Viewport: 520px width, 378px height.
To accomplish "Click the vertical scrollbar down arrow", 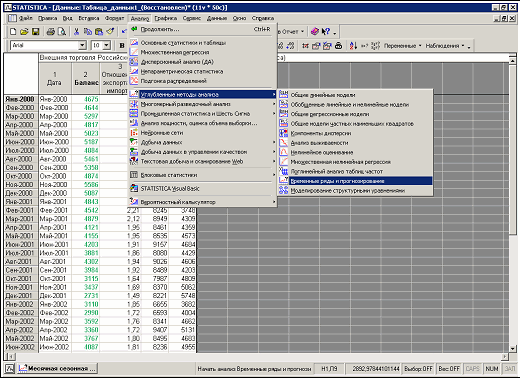I will click(513, 348).
